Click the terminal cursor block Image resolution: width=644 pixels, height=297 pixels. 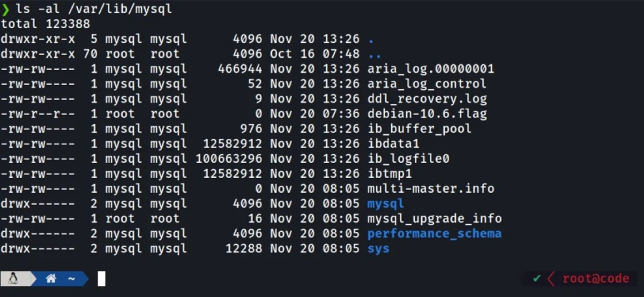[101, 278]
